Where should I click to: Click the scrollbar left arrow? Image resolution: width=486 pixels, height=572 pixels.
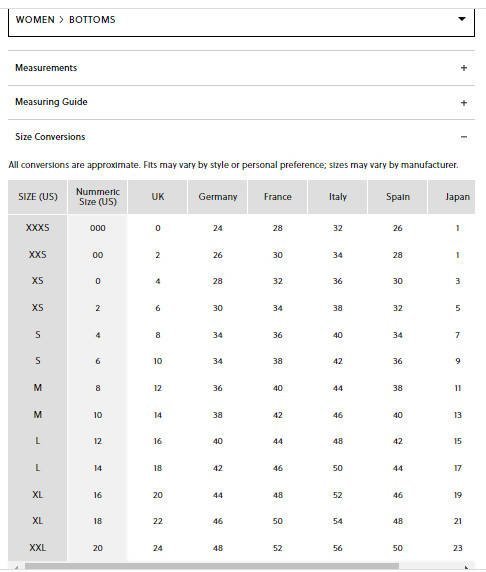tap(16, 567)
